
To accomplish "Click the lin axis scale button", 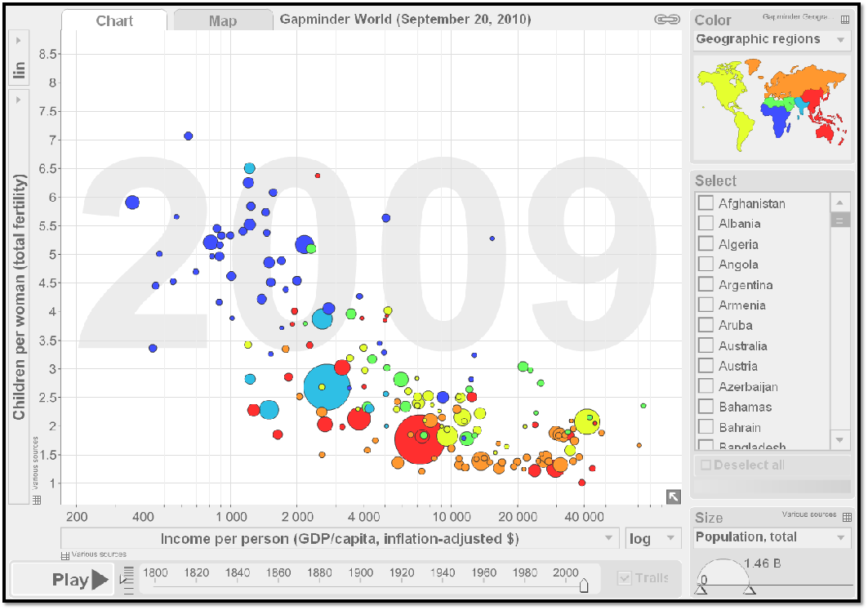I will click(18, 70).
